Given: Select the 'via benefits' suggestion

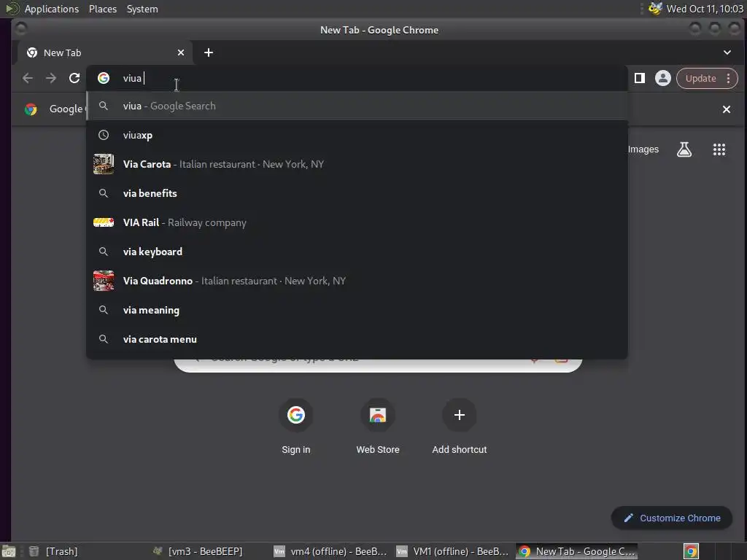Looking at the screenshot, I should tap(357, 193).
